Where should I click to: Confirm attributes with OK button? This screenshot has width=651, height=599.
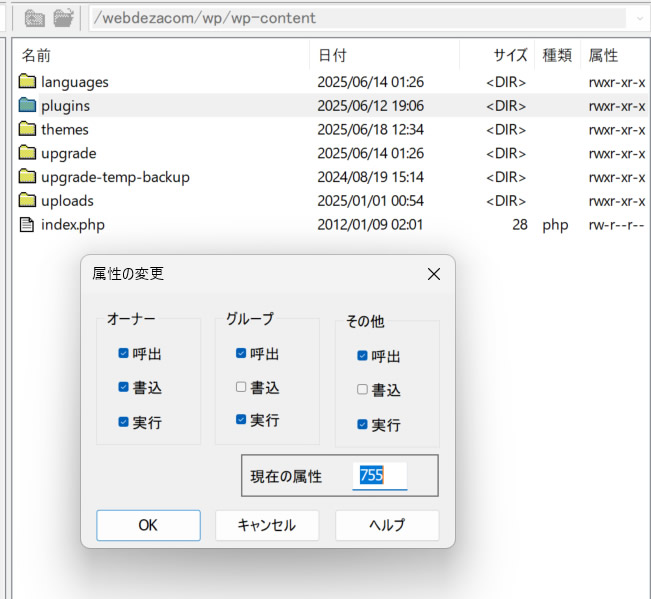pyautogui.click(x=148, y=525)
